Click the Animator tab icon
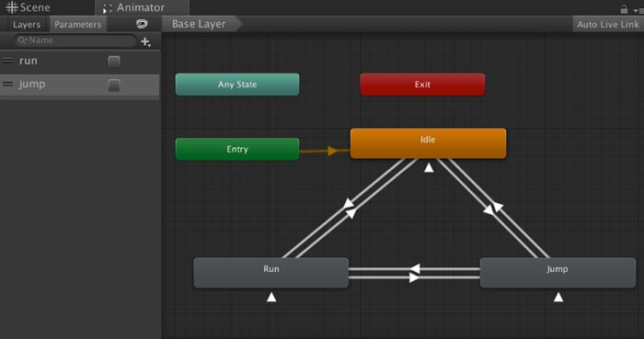Viewport: 644px width, 339px height. coord(108,8)
